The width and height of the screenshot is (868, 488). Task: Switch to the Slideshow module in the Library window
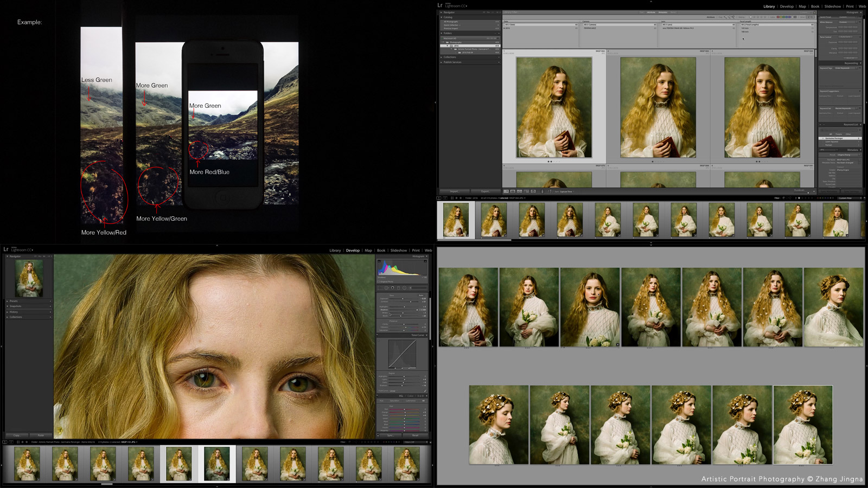click(x=832, y=7)
